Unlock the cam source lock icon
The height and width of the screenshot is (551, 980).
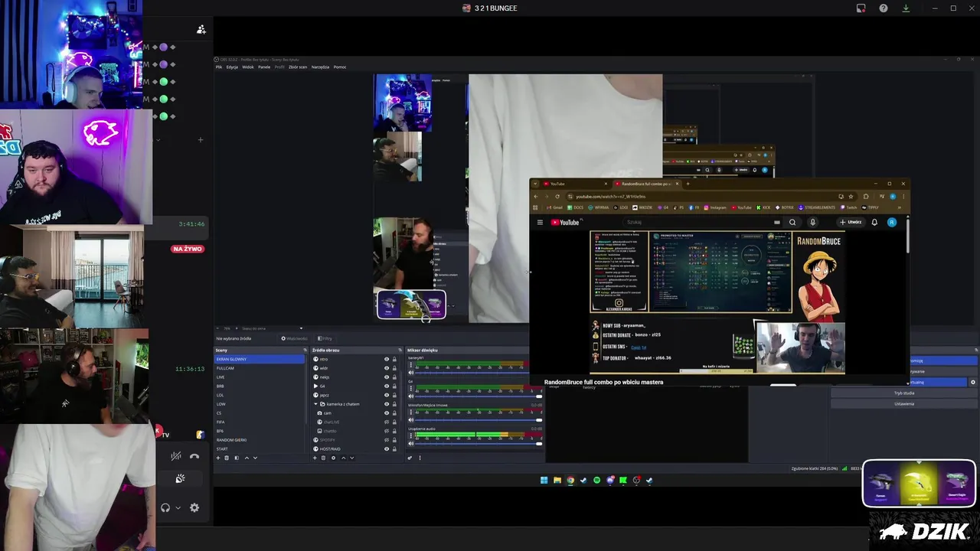coord(394,413)
